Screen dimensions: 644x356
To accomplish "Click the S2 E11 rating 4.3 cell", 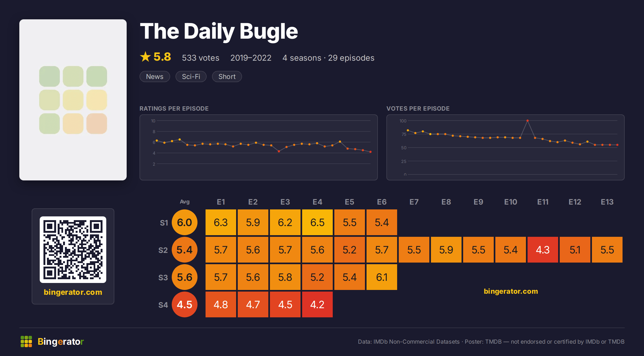I will point(543,250).
